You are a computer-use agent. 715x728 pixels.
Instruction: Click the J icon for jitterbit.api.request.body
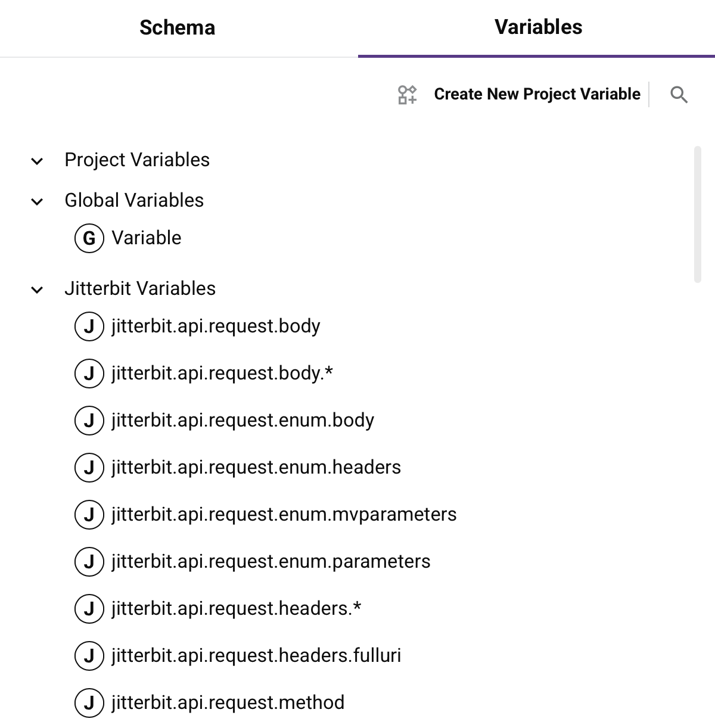tap(89, 326)
